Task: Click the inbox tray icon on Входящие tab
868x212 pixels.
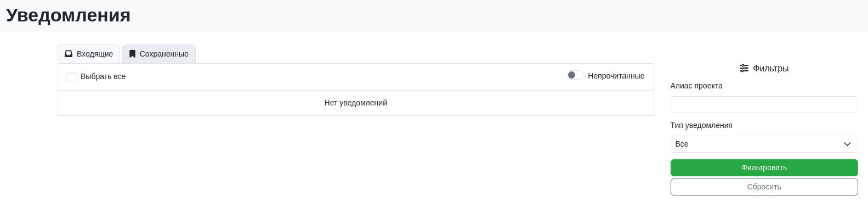Action: [69, 54]
